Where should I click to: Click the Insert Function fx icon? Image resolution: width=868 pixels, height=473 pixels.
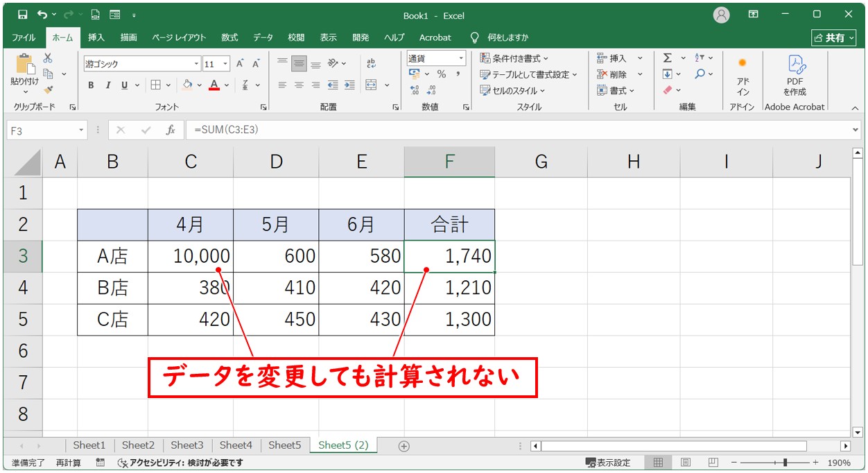171,130
